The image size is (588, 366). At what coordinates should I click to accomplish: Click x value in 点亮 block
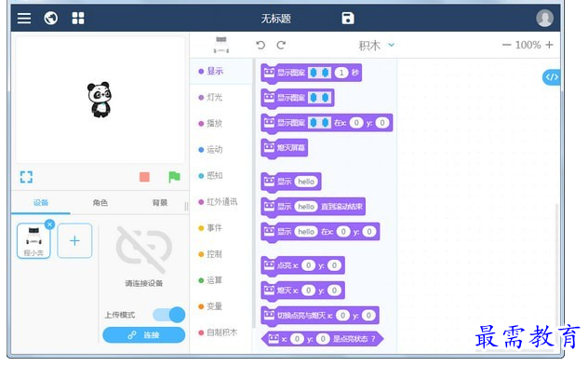tap(308, 265)
